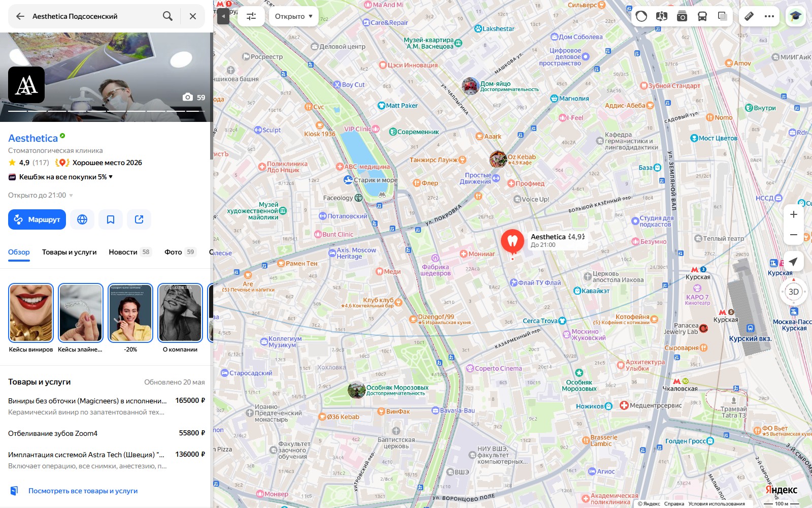Open the clinic website globe icon

[x=82, y=219]
